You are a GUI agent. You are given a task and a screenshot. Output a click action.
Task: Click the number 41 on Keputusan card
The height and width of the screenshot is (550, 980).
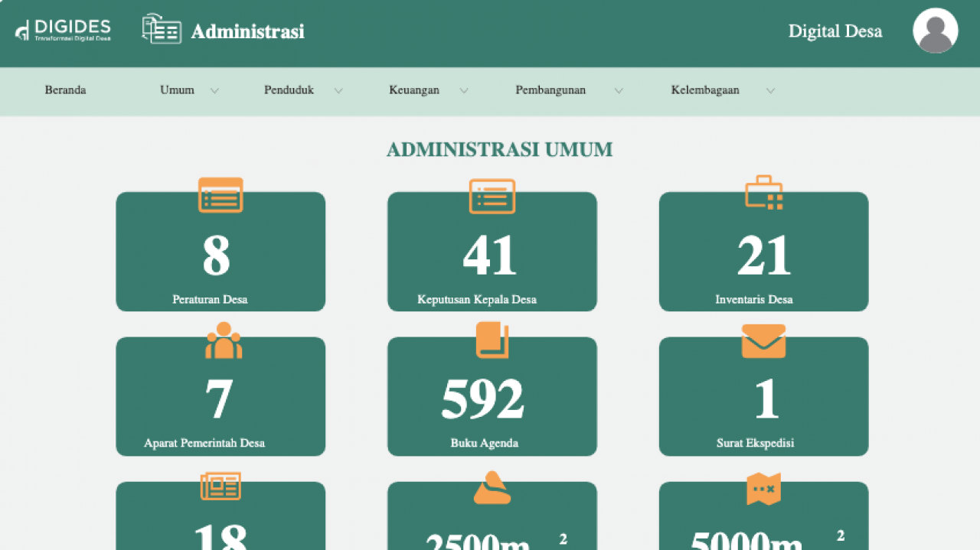490,256
